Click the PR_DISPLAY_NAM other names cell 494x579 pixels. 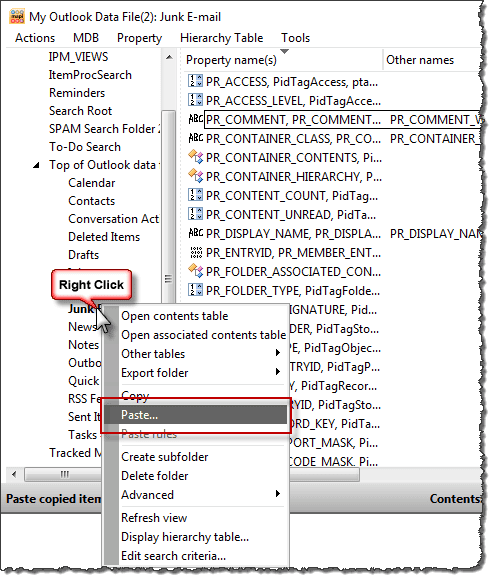[436, 234]
